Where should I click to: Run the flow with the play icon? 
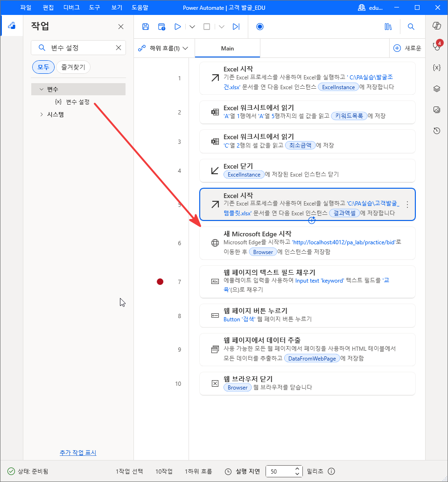tap(177, 27)
